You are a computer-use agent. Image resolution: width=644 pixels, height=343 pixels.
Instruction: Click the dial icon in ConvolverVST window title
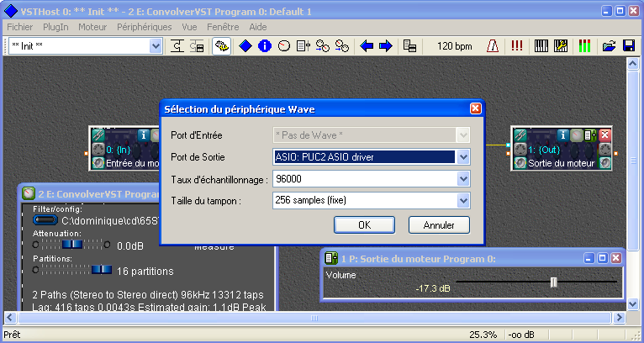(x=29, y=193)
